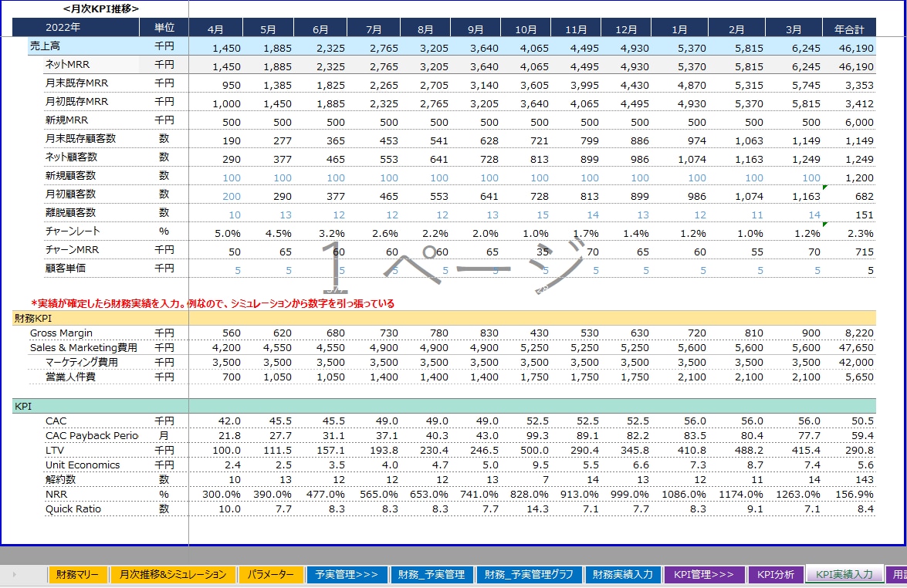Click the green KPI section header
The width and height of the screenshot is (907, 588).
coord(444,406)
